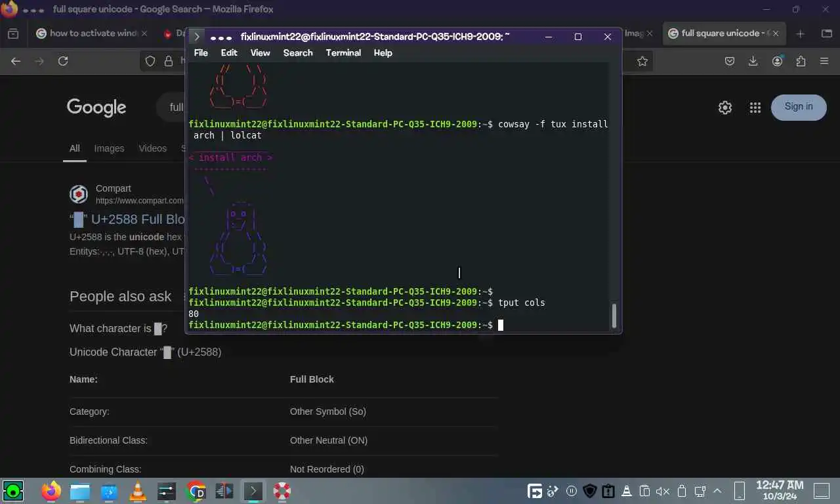
Task: Open the Firefox account icon
Action: point(778,61)
